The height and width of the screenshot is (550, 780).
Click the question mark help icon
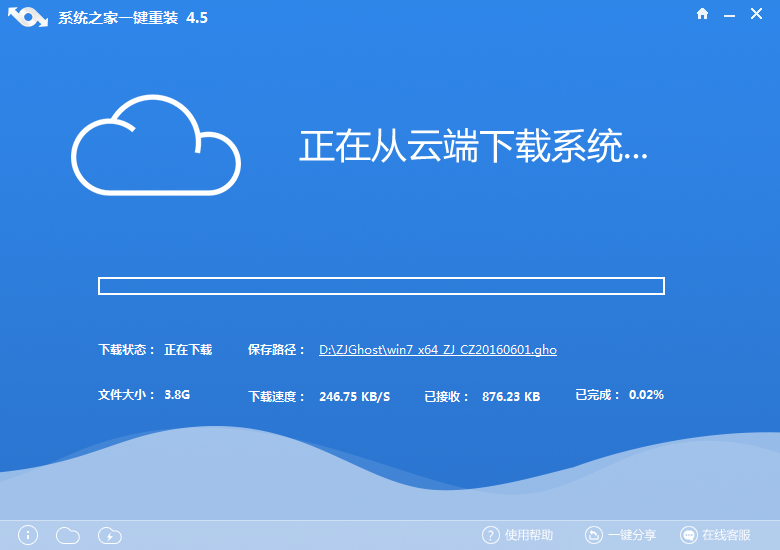tap(490, 535)
